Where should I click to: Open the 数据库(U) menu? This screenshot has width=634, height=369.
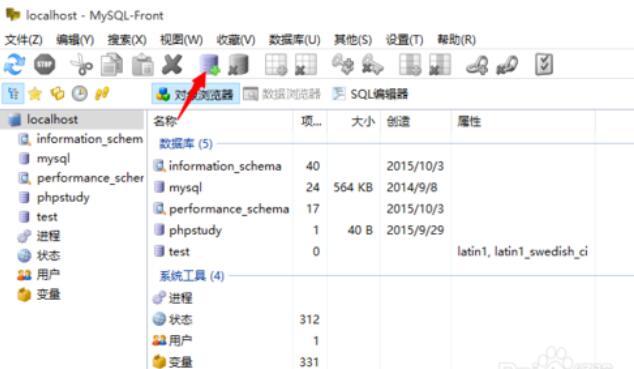pyautogui.click(x=295, y=40)
